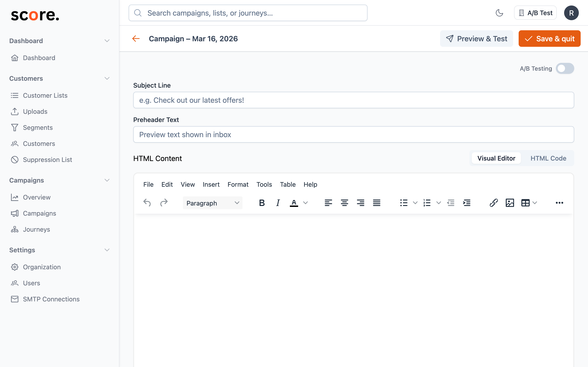Click the Undo icon in editor toolbar
The height and width of the screenshot is (367, 588).
click(x=147, y=203)
